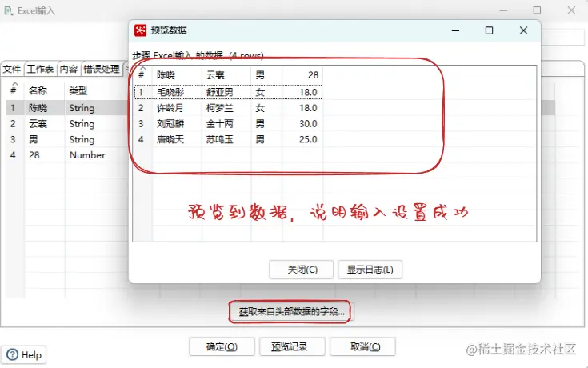Click row number 3 in preview table

(x=141, y=124)
